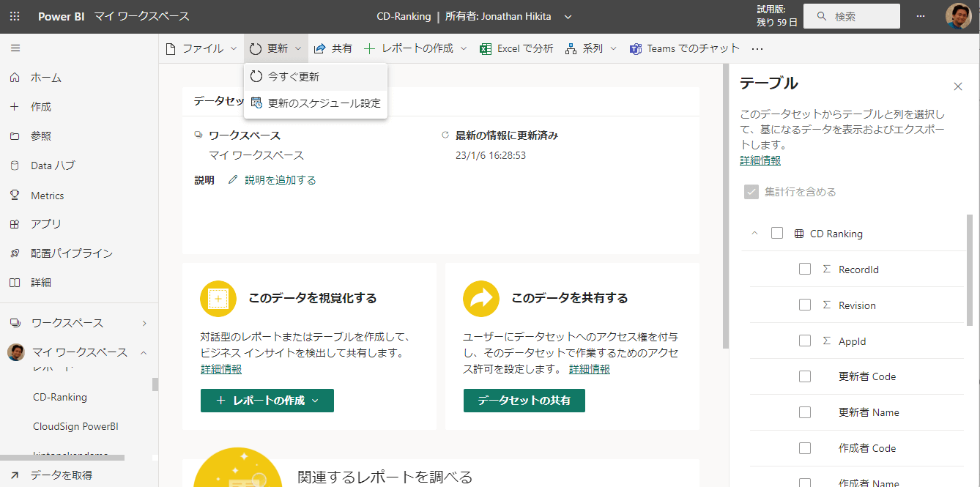980x487 pixels.
Task: Open 詳細情報 link under このデータを共有する
Action: (590, 369)
